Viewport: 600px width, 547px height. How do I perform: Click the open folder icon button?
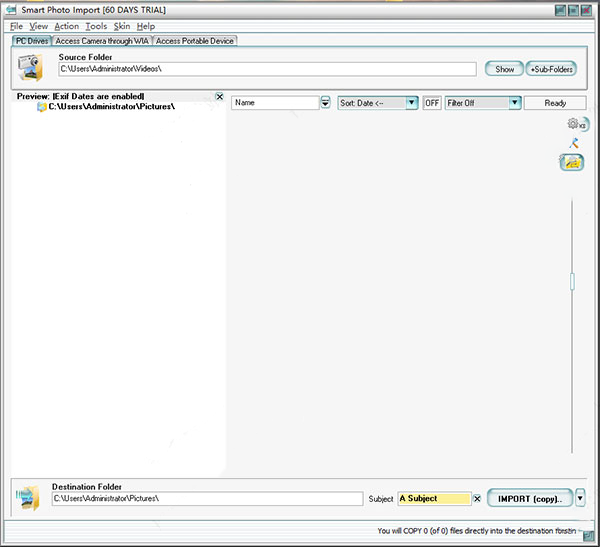tap(572, 162)
